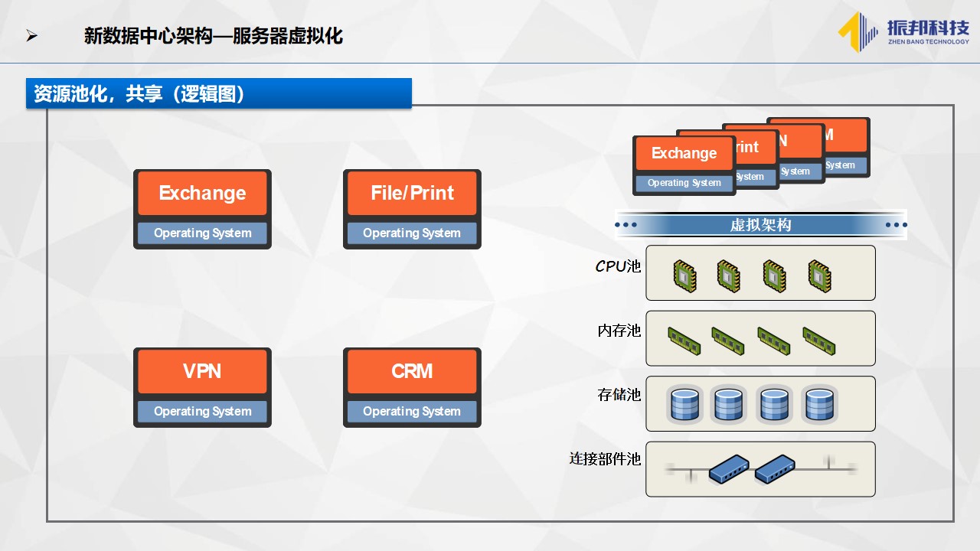Click the Operating System label under VPN

(202, 412)
